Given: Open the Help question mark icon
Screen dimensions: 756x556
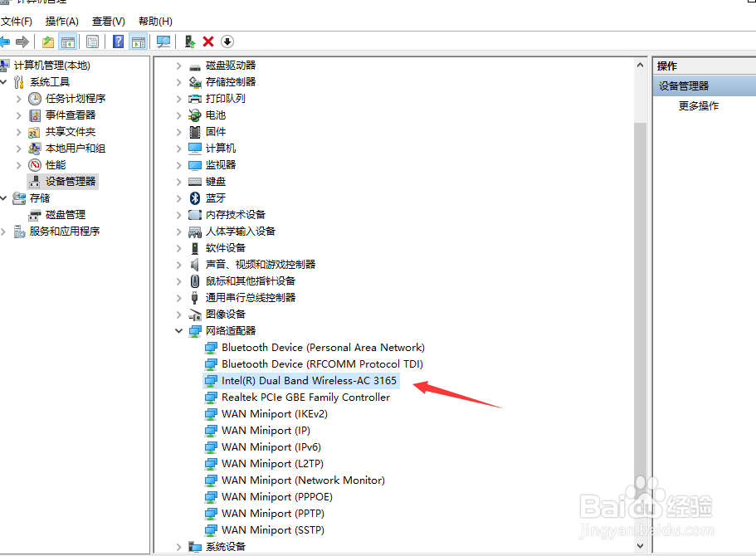Looking at the screenshot, I should (118, 42).
